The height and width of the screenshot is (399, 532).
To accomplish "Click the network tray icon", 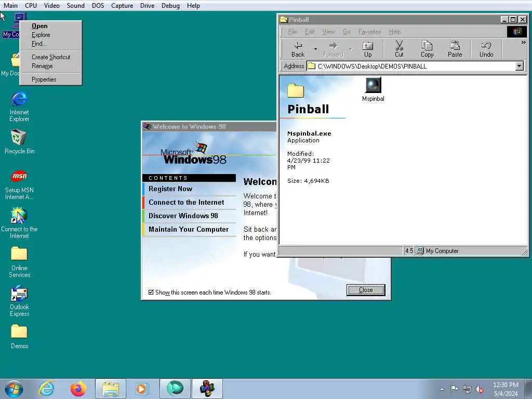I will [x=467, y=389].
